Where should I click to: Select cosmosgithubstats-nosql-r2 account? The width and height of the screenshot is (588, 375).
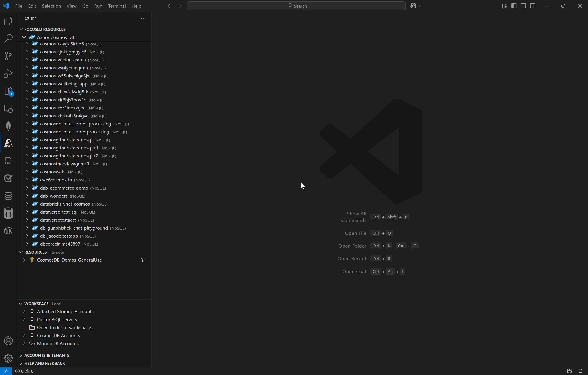click(x=84, y=156)
